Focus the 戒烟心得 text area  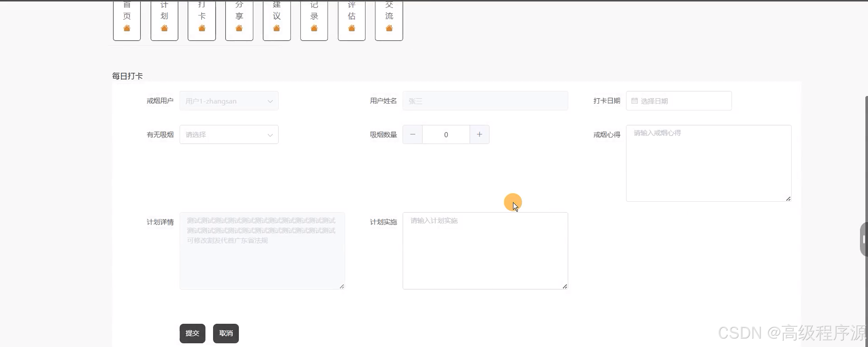708,163
